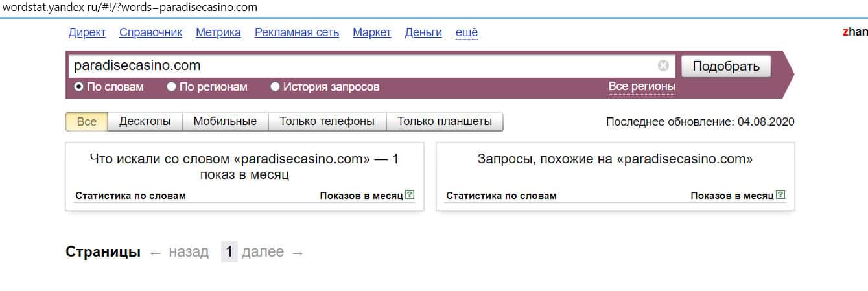Go to the 'Метрика' service link
868x291 pixels.
[218, 32]
